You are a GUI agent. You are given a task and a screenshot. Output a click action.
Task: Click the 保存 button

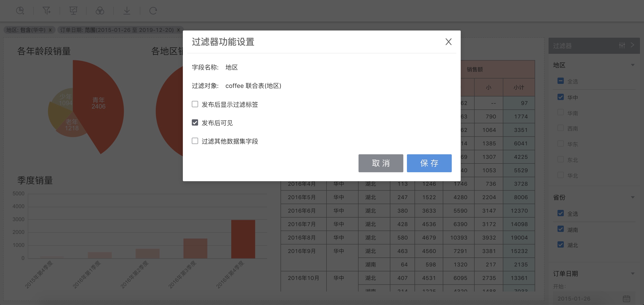pos(429,163)
